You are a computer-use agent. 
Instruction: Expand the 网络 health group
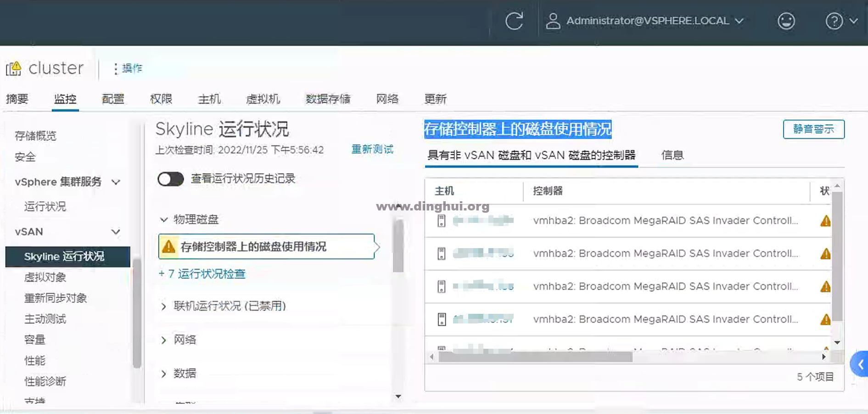(163, 340)
